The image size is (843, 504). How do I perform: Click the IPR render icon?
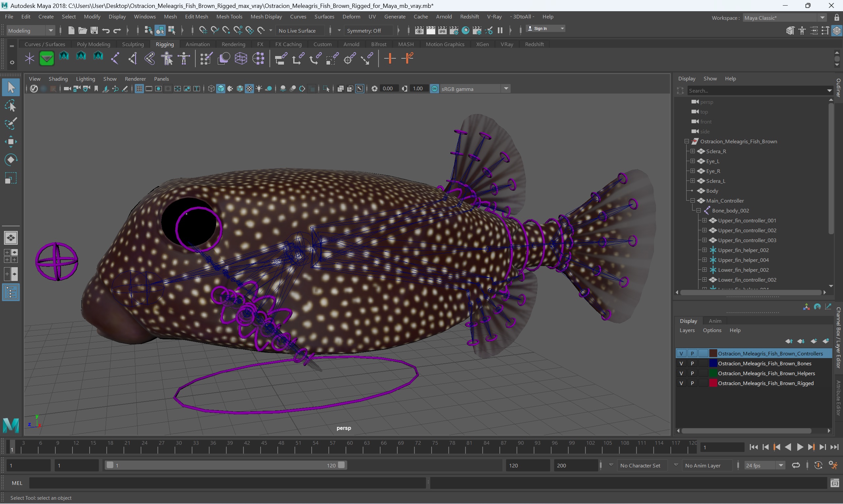pos(442,31)
